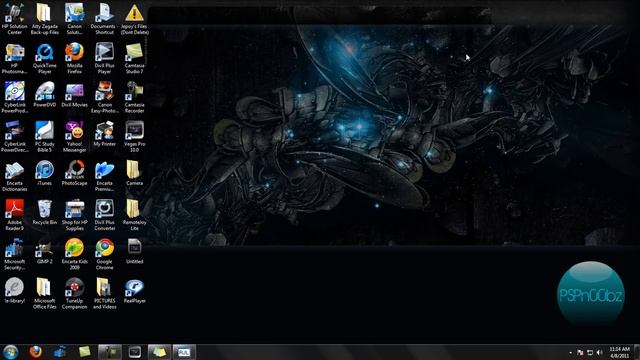Launch HP Photosmart shortcut
Image resolution: width=640 pixels, height=360 pixels.
[14, 58]
